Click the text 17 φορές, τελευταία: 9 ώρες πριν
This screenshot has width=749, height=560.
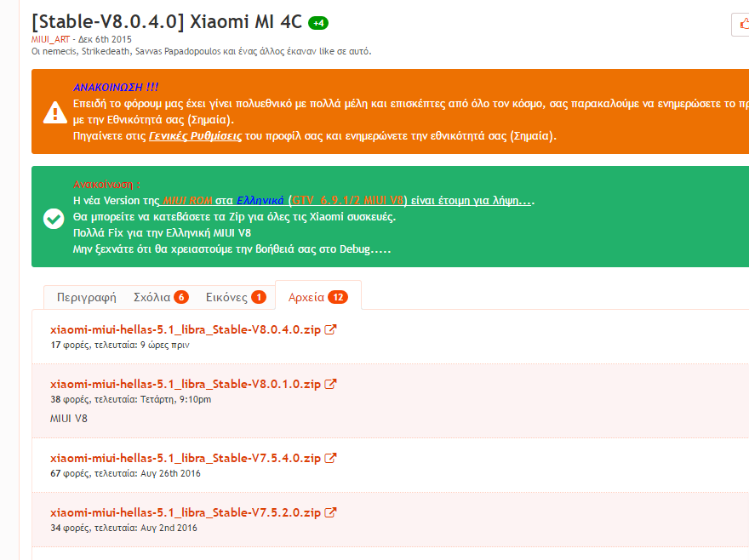[x=120, y=345]
